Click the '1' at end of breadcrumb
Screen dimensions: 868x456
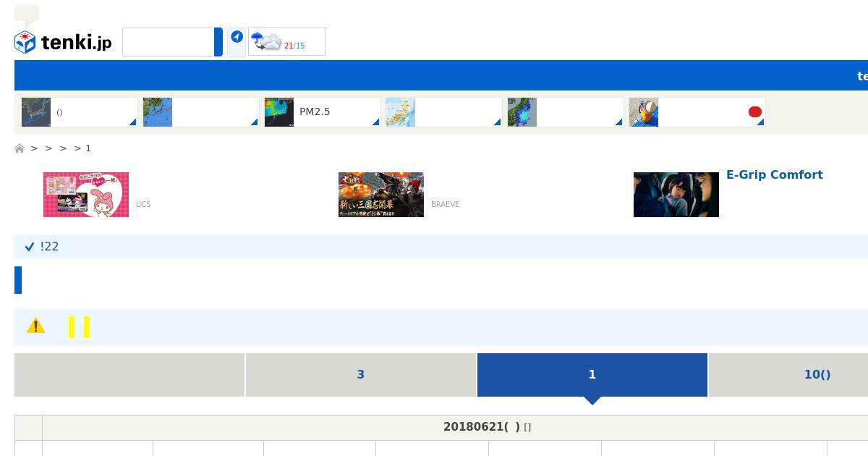(x=88, y=148)
